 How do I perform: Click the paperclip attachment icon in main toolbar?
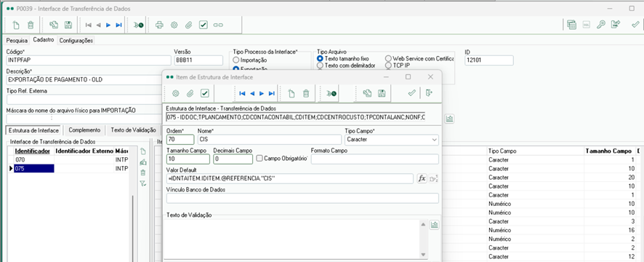188,25
